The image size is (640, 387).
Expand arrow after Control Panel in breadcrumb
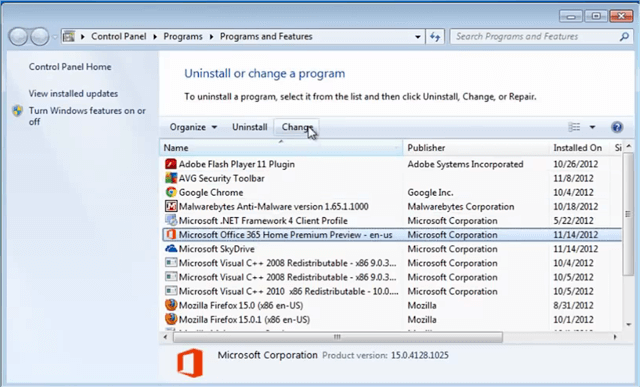[155, 37]
